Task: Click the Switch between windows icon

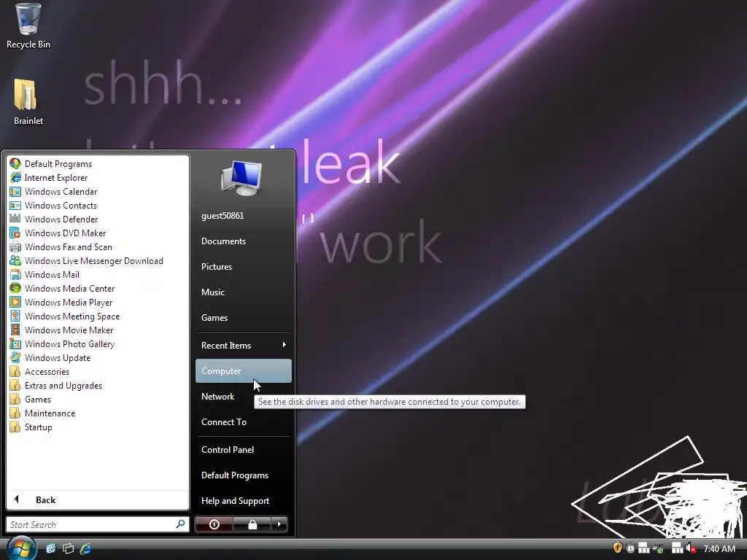Action: (68, 548)
